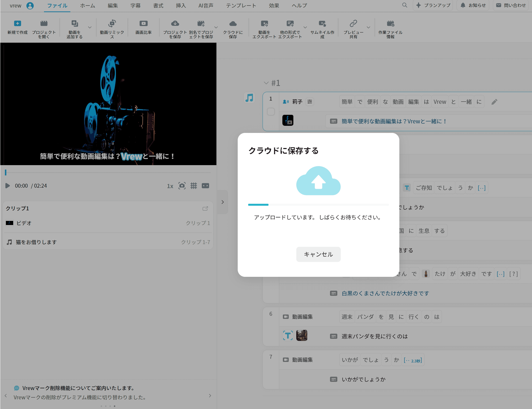
Task: Switch to the ホーム tab
Action: (88, 6)
